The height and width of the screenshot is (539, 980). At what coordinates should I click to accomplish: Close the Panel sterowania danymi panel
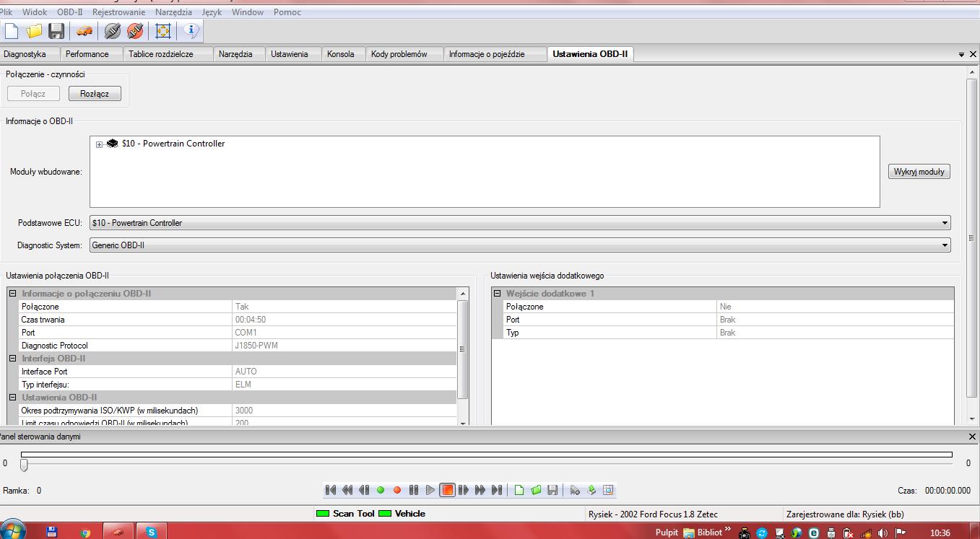click(972, 437)
